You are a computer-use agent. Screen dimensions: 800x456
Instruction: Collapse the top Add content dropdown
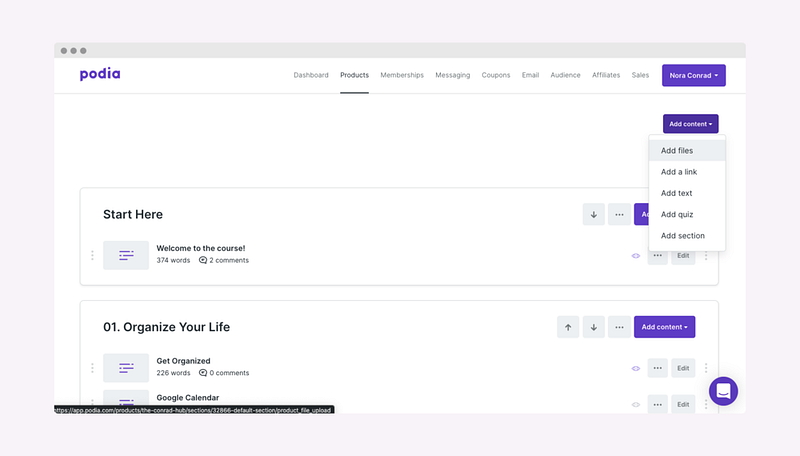point(690,124)
